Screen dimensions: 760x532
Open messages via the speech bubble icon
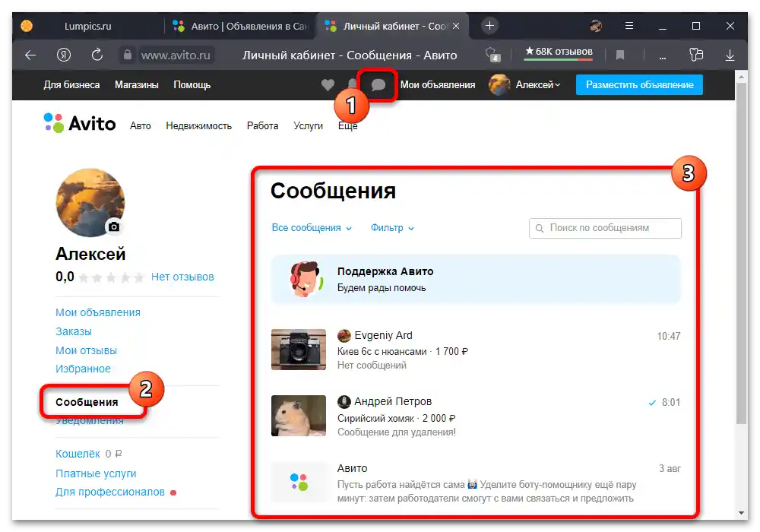378,85
